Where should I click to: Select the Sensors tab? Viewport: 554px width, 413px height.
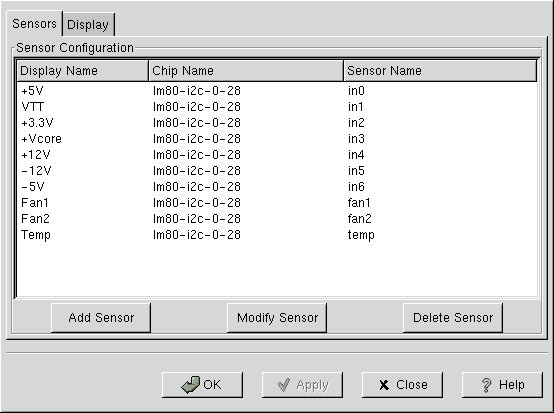tap(34, 24)
